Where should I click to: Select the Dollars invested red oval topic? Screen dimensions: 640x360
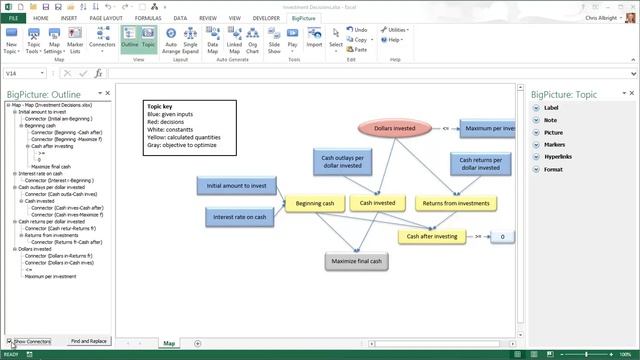point(395,128)
